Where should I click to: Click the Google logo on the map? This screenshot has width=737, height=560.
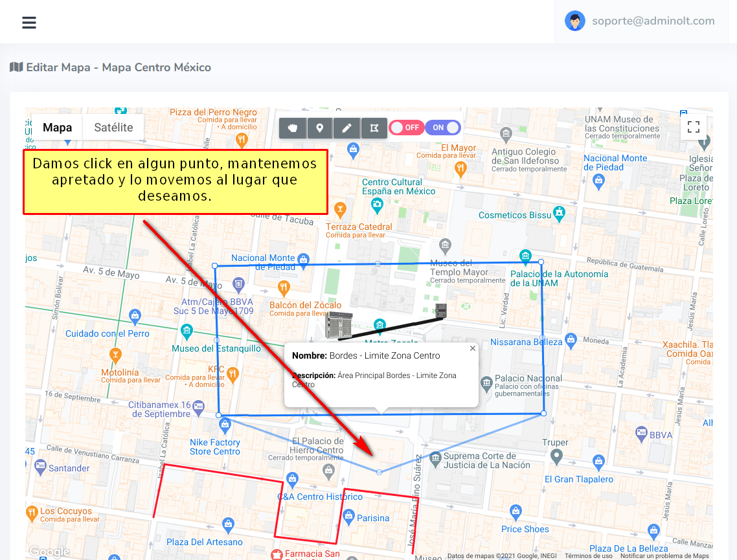49,552
